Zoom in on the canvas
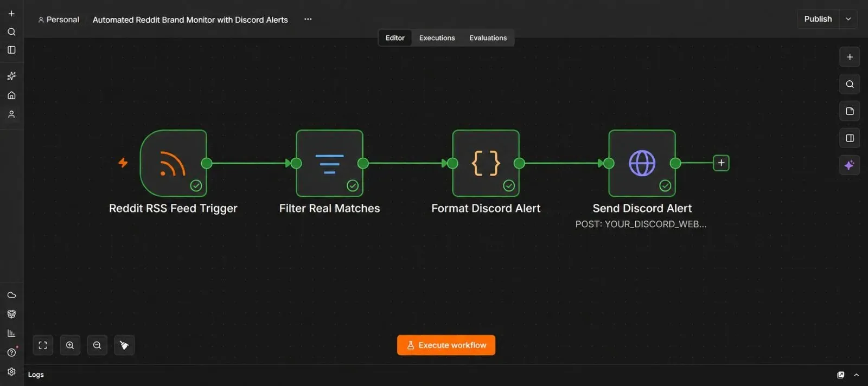The image size is (868, 386). point(70,345)
